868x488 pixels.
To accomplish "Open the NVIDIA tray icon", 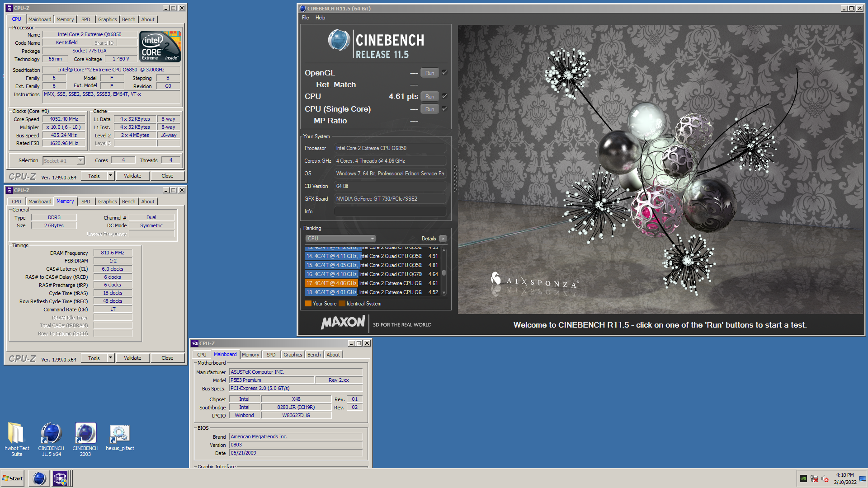I will (x=803, y=479).
